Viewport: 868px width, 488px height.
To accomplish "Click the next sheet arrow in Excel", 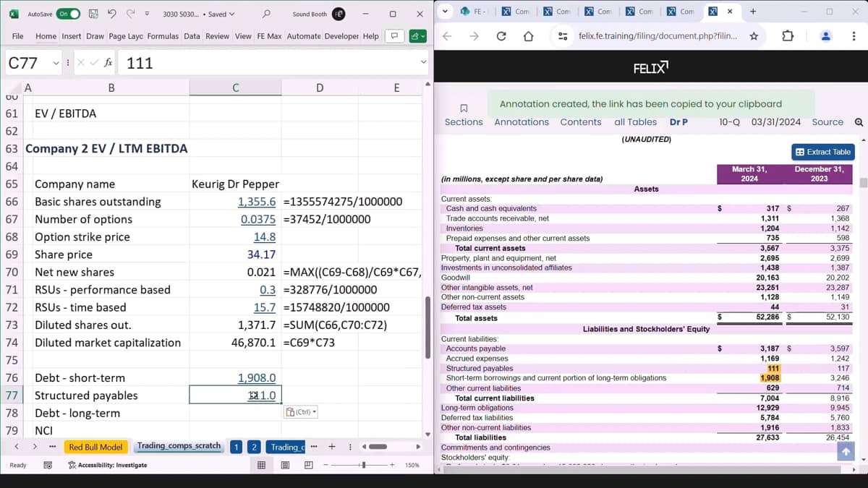I will 34,447.
